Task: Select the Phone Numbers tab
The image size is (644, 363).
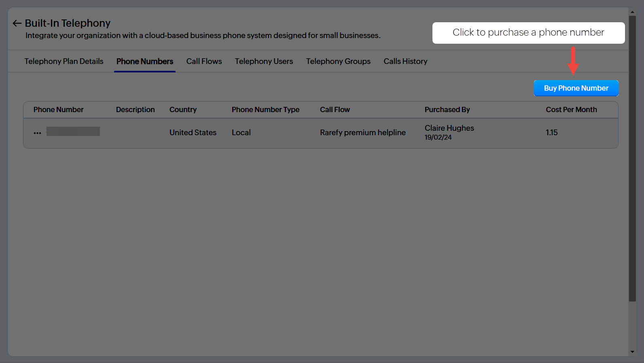Action: click(x=145, y=62)
